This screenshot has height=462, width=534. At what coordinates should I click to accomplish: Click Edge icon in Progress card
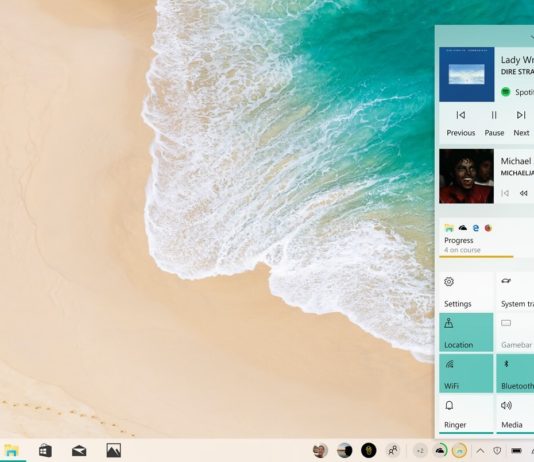click(476, 228)
